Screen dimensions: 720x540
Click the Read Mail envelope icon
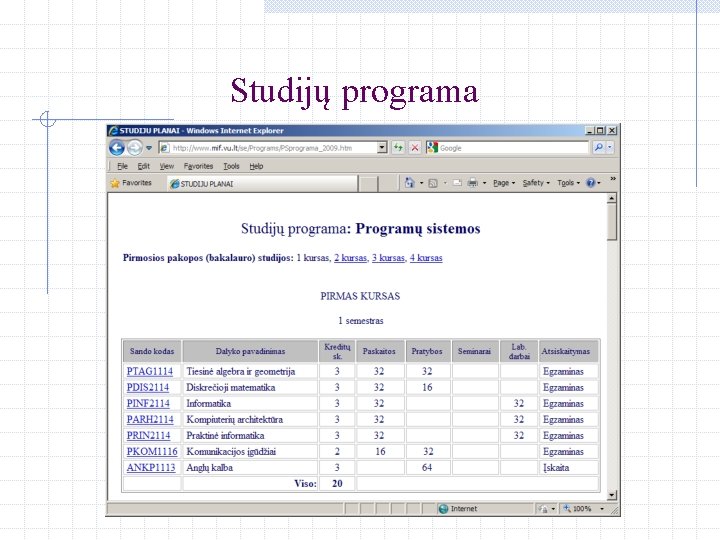click(x=457, y=183)
